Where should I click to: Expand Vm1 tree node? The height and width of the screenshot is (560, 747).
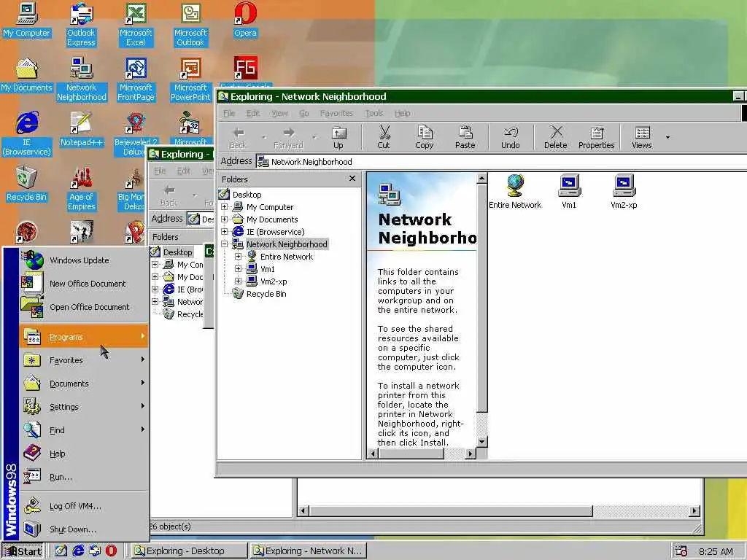click(239, 268)
